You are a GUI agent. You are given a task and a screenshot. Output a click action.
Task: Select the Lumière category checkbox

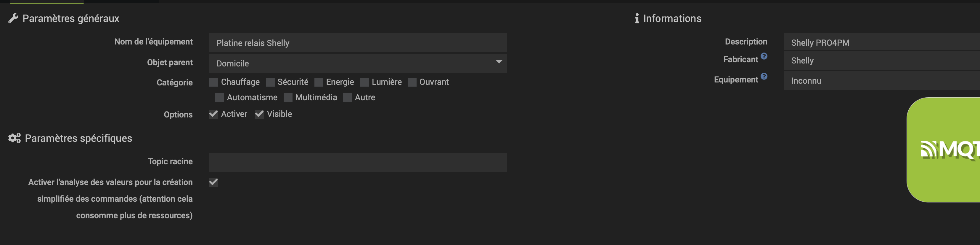[364, 82]
